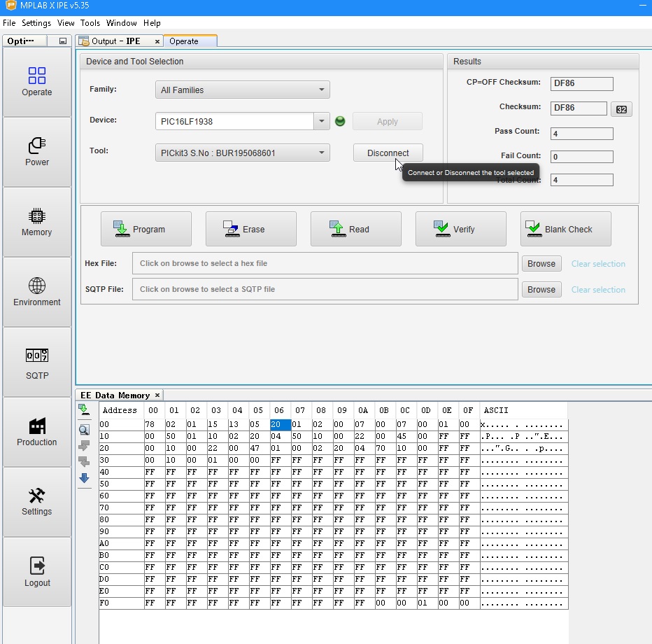
Task: Select the row address F0
Action: click(x=121, y=603)
